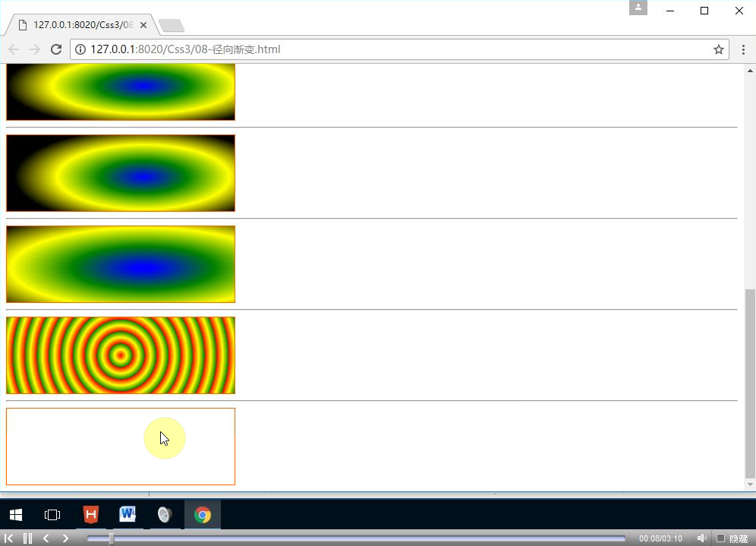Viewport: 756px width, 546px height.
Task: Open the Chrome three-dot menu
Action: (x=743, y=49)
